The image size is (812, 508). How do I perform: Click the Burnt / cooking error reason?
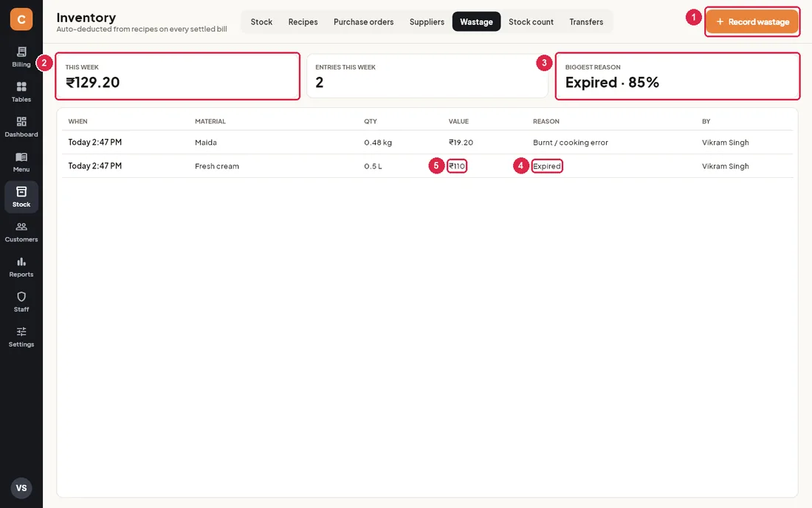[x=571, y=143]
